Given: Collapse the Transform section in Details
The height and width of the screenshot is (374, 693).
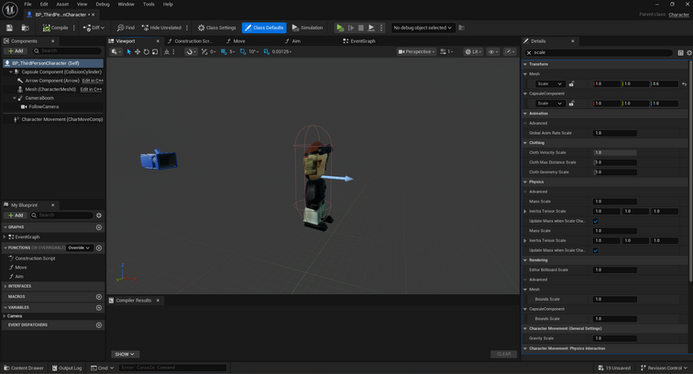Looking at the screenshot, I should point(525,64).
